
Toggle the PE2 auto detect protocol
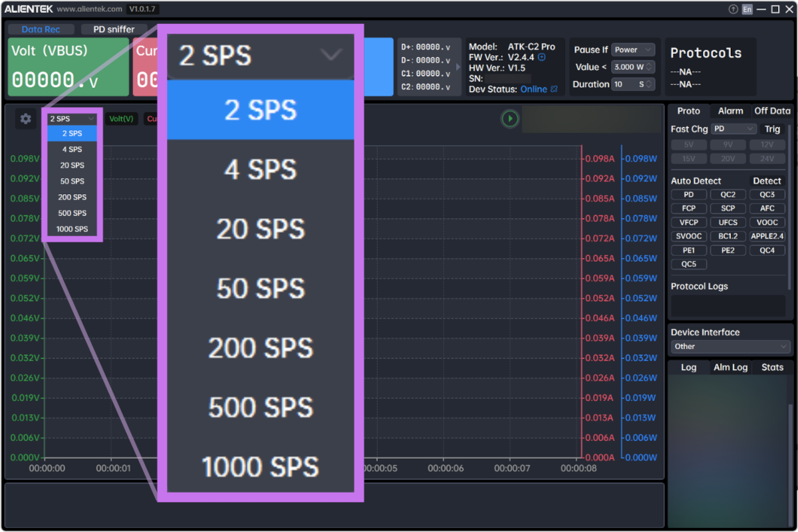tap(728, 251)
